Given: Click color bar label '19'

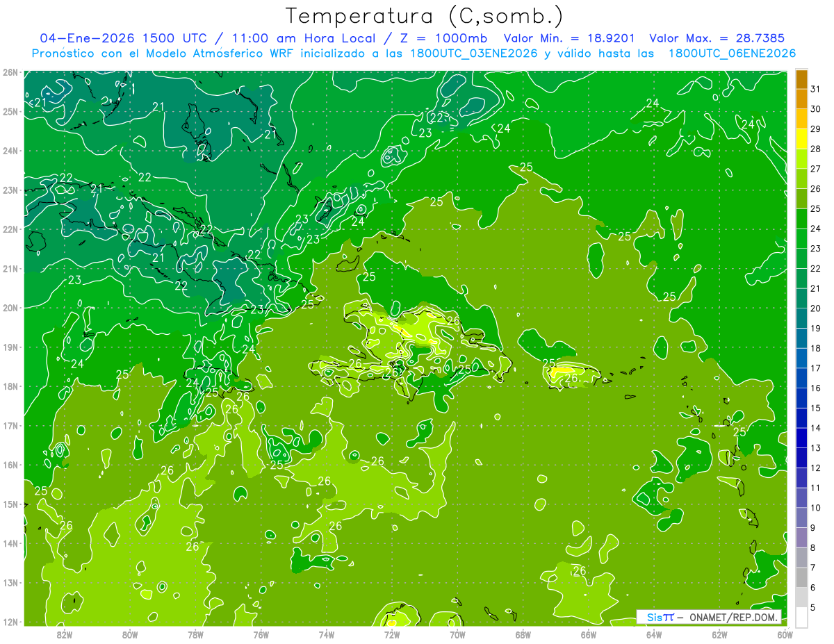Looking at the screenshot, I should click(x=816, y=328).
